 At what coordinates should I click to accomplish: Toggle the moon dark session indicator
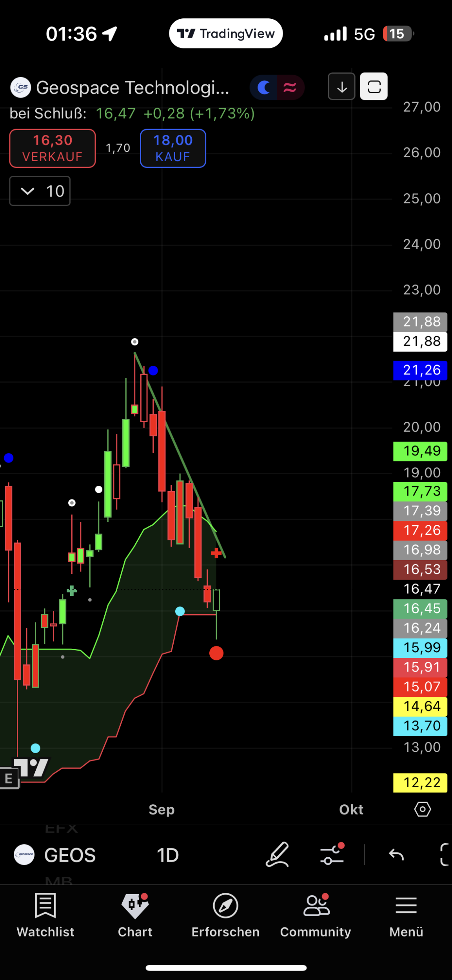pyautogui.click(x=264, y=87)
